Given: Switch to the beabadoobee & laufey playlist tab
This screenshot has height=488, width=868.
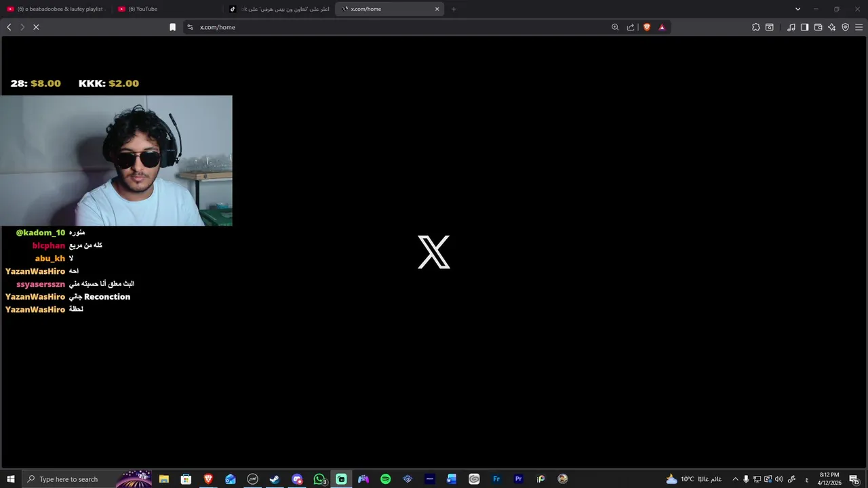Looking at the screenshot, I should [x=56, y=9].
